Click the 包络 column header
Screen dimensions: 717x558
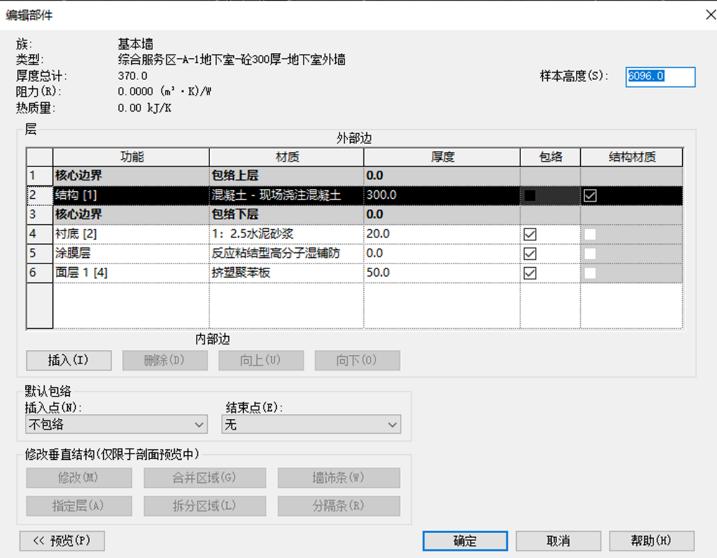[x=551, y=157]
